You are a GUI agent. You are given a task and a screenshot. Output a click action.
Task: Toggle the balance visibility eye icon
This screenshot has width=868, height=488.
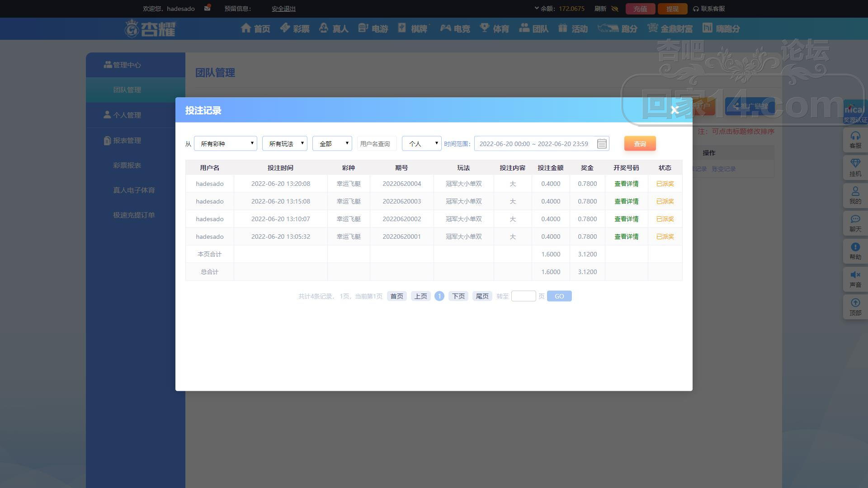pos(615,9)
